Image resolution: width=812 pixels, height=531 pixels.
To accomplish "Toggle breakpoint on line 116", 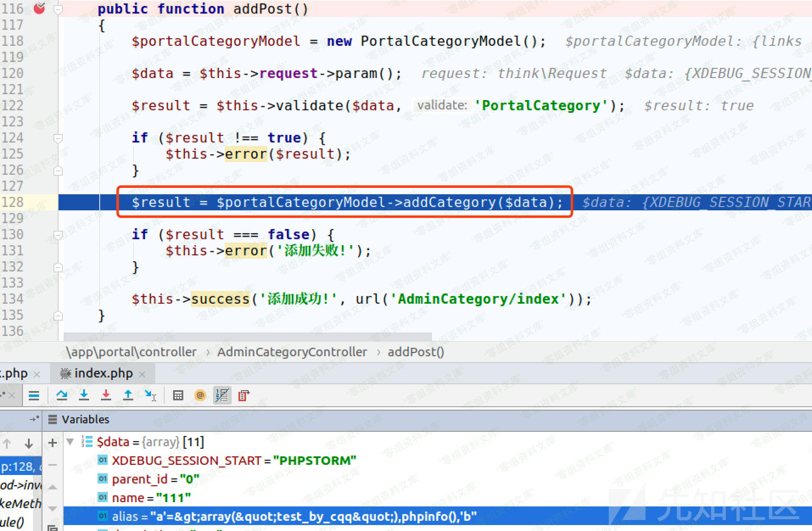I will tap(39, 8).
